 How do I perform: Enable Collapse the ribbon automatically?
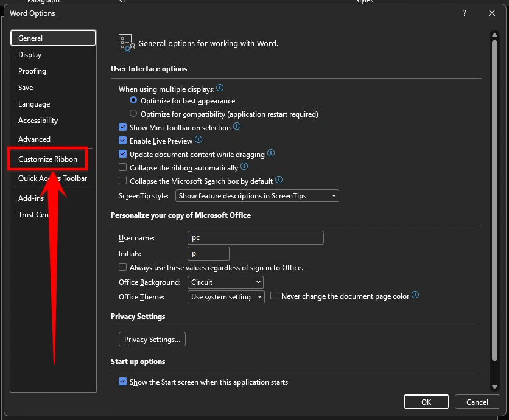tap(122, 167)
